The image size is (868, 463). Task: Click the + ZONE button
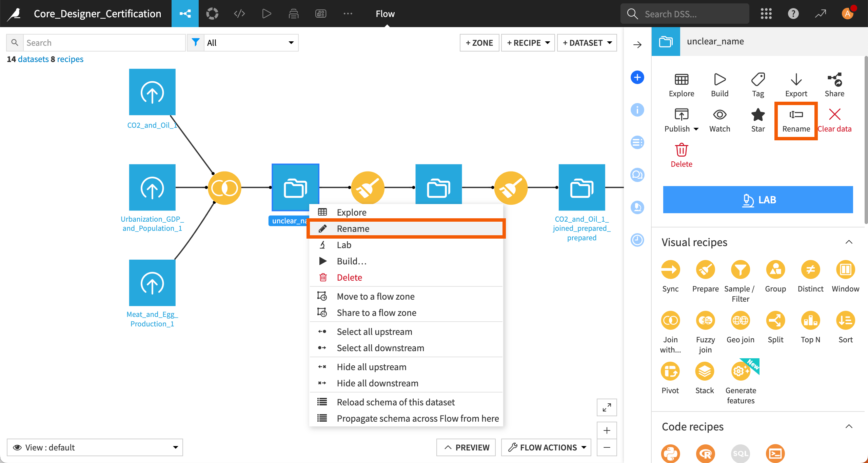point(479,43)
